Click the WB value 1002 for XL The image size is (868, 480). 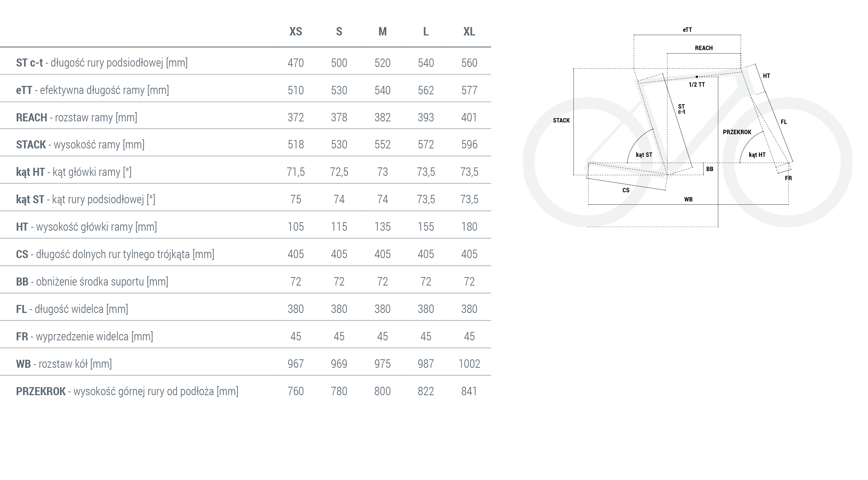[x=469, y=364]
